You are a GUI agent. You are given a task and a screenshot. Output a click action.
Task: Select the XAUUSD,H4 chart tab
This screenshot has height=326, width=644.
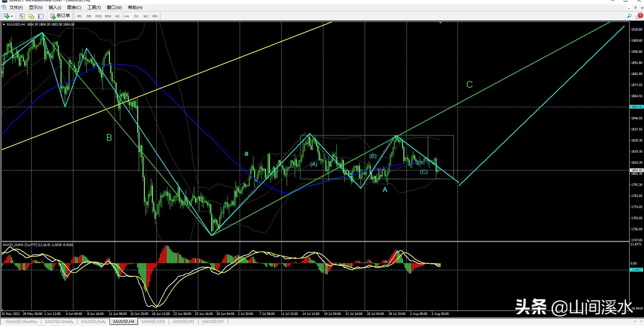pyautogui.click(x=123, y=322)
